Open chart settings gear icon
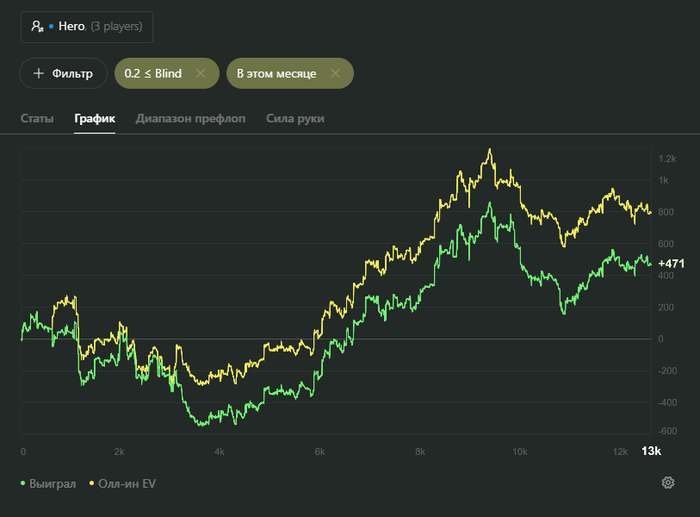Image resolution: width=700 pixels, height=517 pixels. [x=668, y=483]
